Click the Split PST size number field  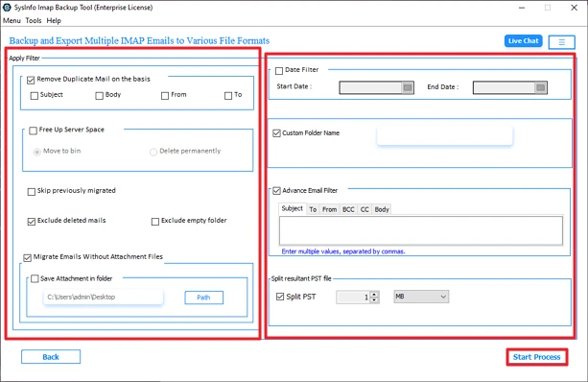(x=353, y=298)
